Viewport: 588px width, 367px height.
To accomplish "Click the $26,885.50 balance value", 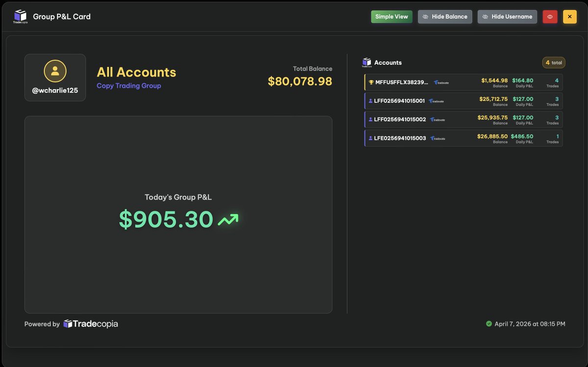I will click(x=492, y=136).
